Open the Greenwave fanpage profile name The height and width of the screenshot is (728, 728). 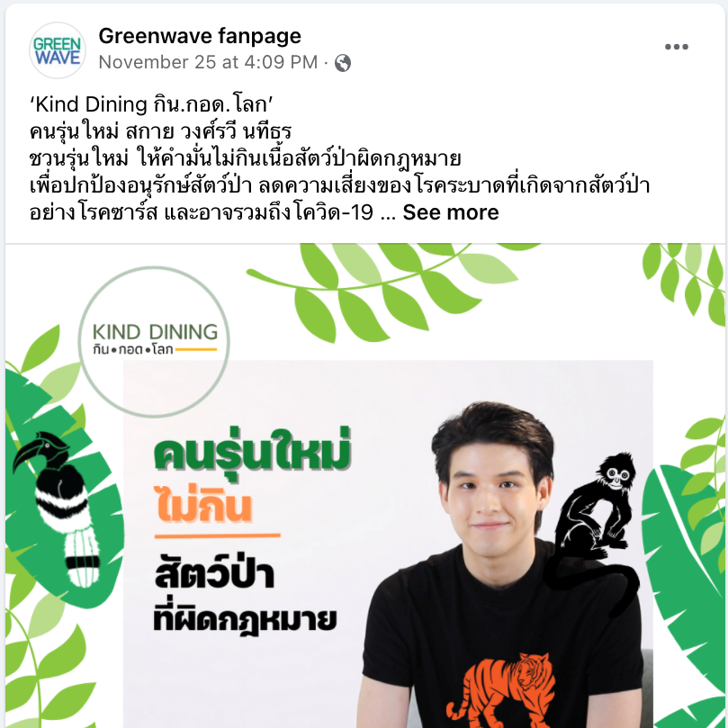click(200, 36)
